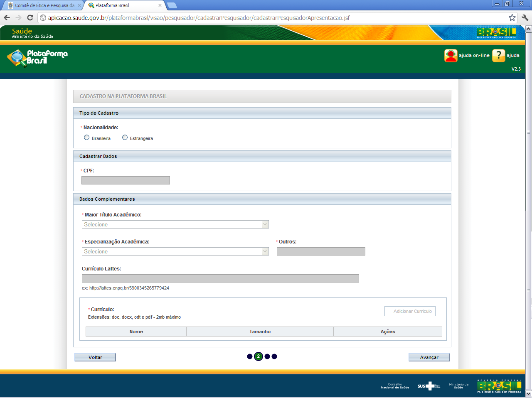Close the Plataforma Brasil tab
532x398 pixels.
pos(160,5)
